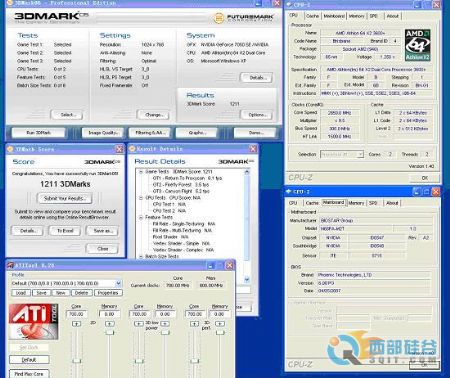
Task: Click the AMD Athlon 64 X2 logo in CPU-Z
Action: pyautogui.click(x=417, y=45)
